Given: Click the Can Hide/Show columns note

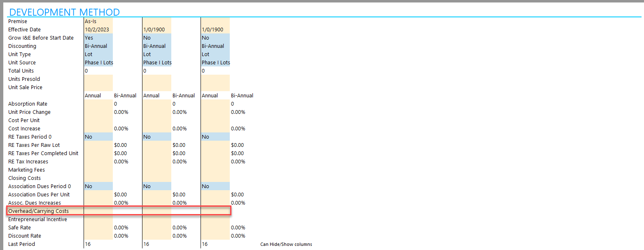Looking at the screenshot, I should [286, 244].
